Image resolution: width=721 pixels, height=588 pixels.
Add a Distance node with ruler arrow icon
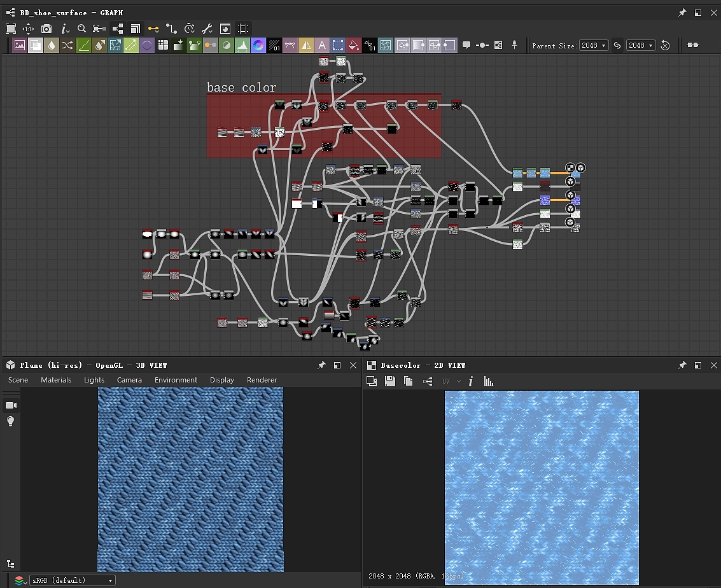(131, 45)
